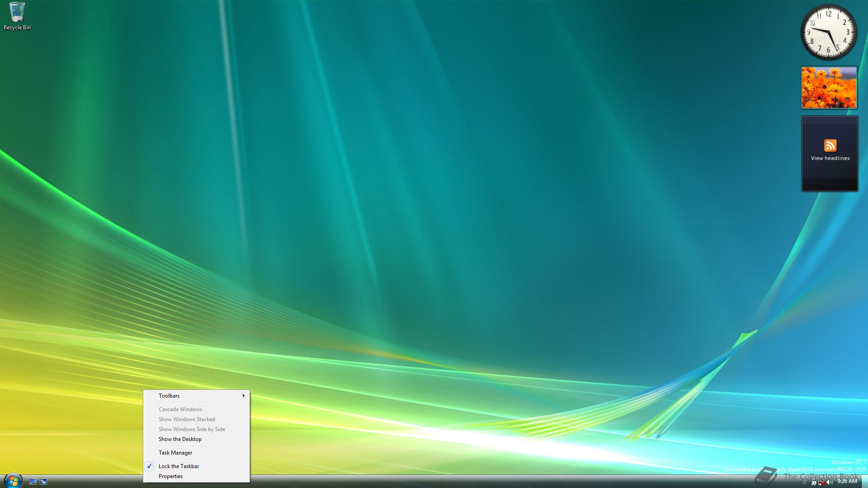
Task: Choose Show the Desktop menu item
Action: point(196,439)
